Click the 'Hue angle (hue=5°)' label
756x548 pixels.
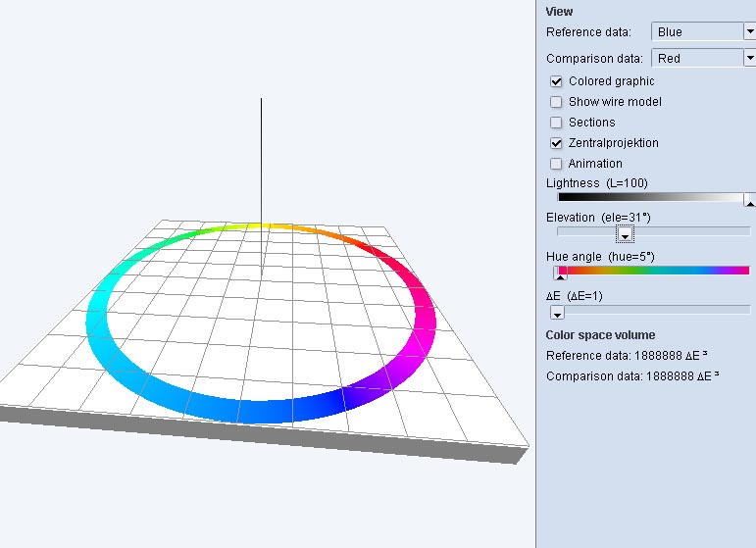tap(600, 257)
